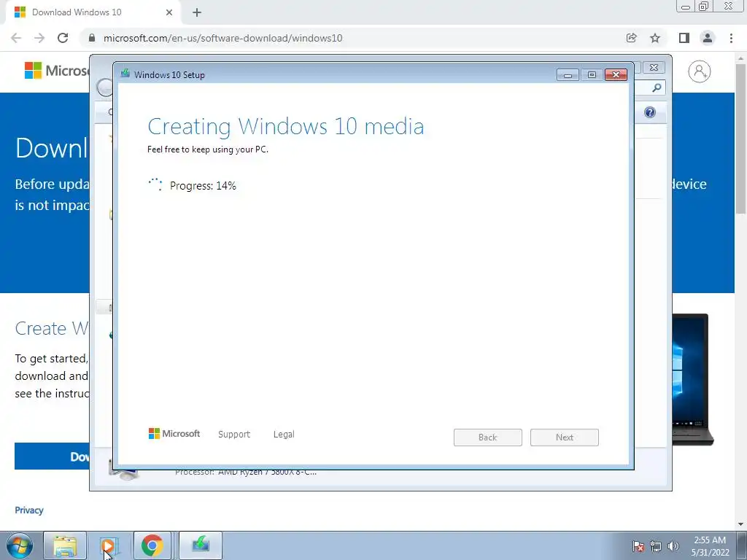
Task: Click the page vertical scrollbar thumb
Action: (741, 138)
